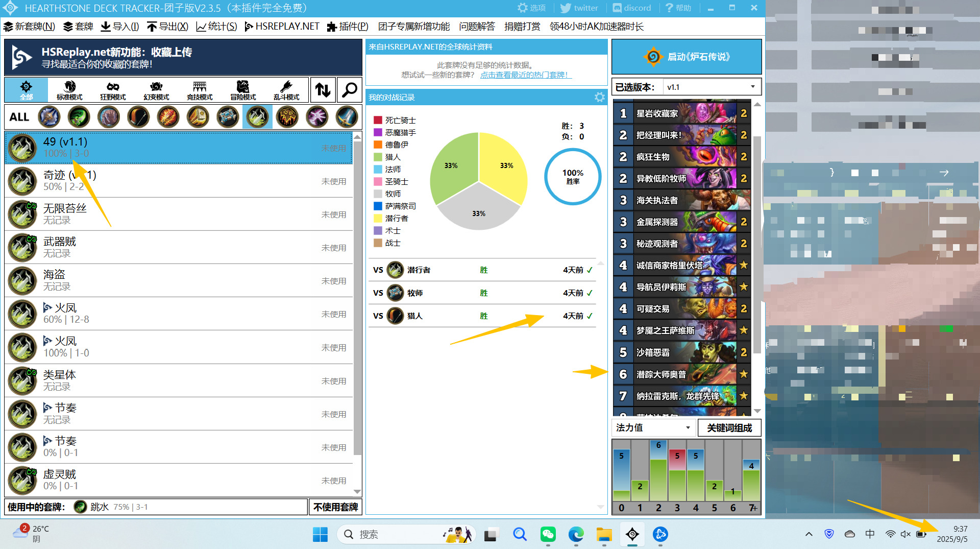Screen dimensions: 980x549
Task: Open 团子专属新增功能 menu
Action: (x=414, y=27)
